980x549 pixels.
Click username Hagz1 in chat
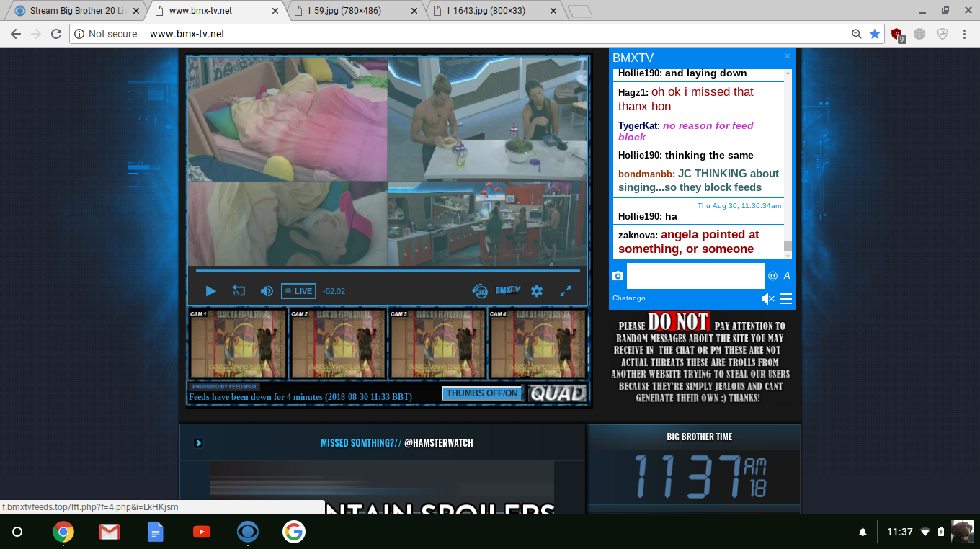(633, 93)
